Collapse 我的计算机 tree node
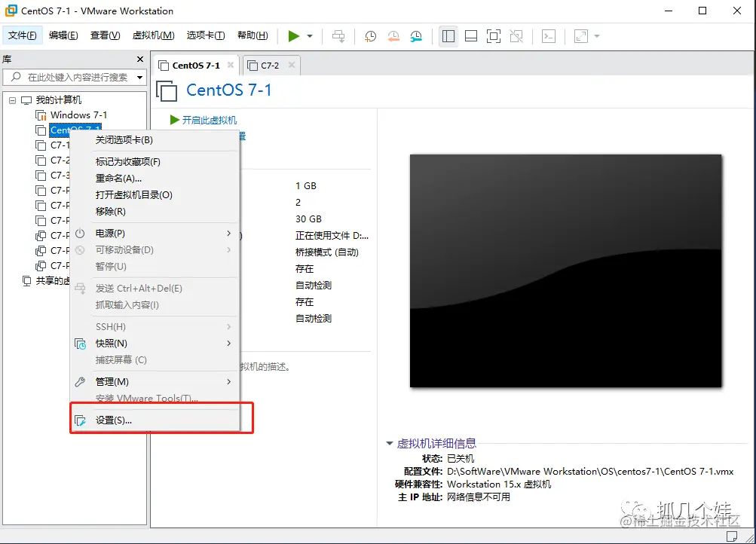 pos(13,100)
